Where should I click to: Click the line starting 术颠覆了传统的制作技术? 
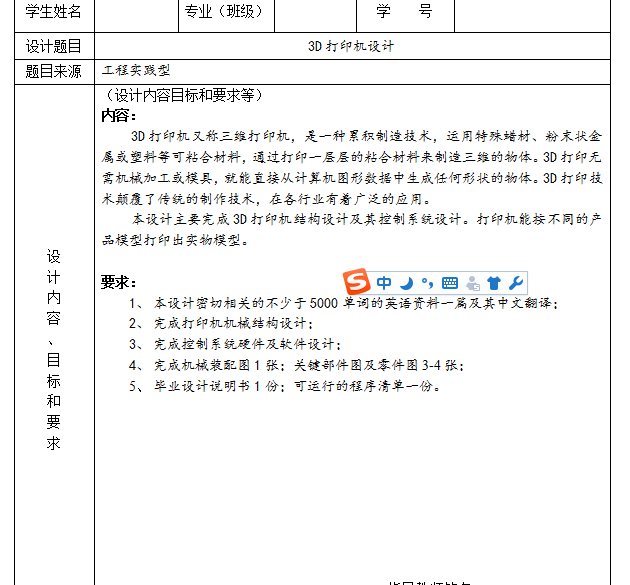click(x=267, y=199)
